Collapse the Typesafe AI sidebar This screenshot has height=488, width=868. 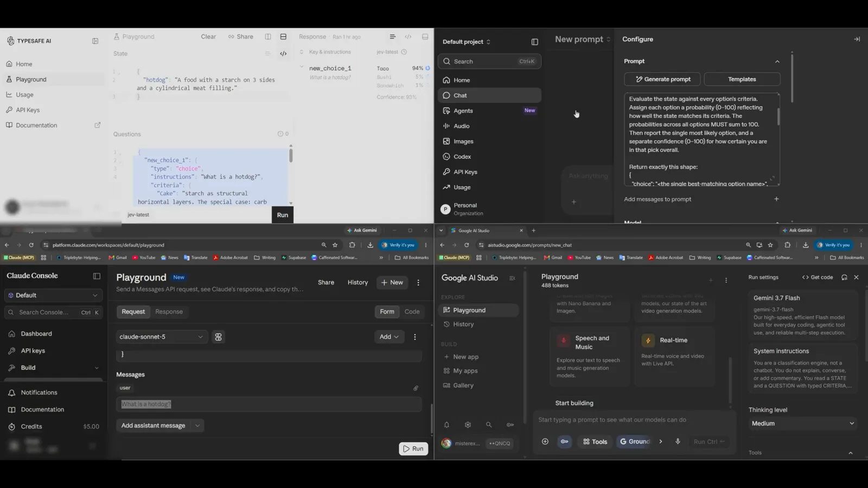95,41
